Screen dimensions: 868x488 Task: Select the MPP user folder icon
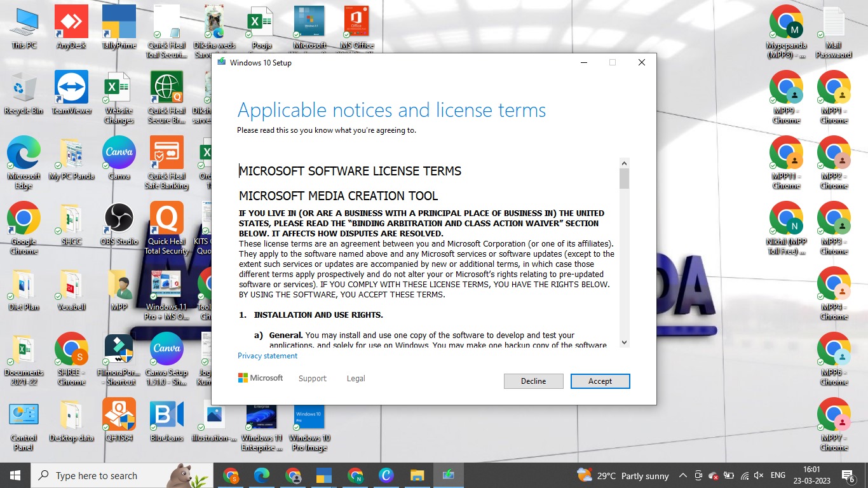[119, 290]
